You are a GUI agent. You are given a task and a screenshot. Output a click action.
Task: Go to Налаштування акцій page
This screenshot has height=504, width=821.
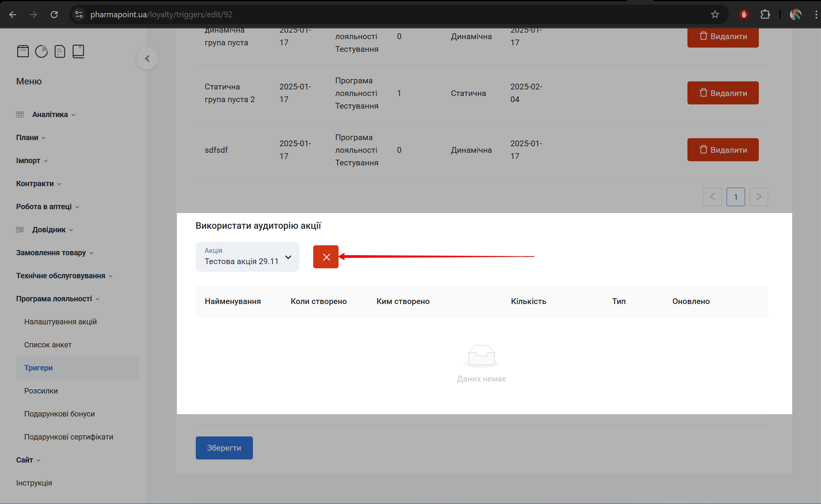[x=60, y=322]
